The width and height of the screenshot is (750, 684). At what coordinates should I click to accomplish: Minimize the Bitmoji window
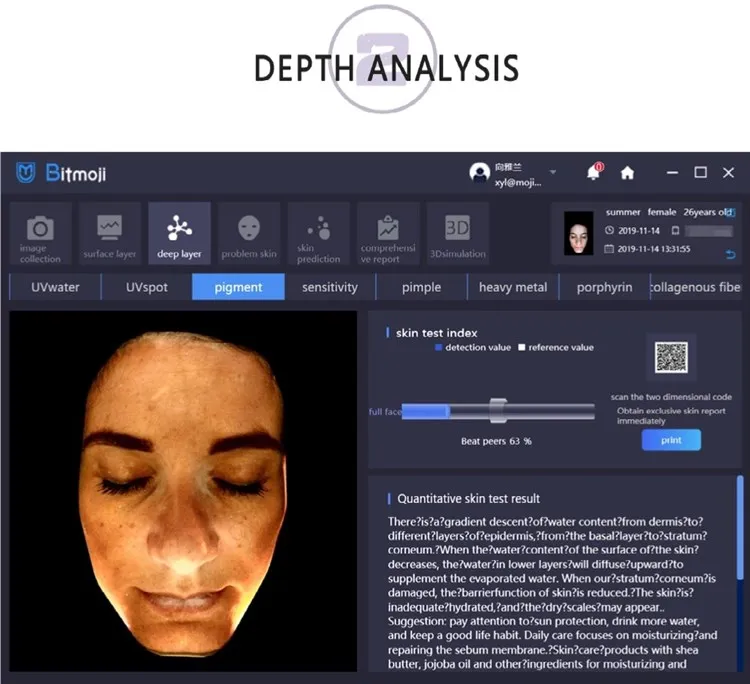tap(673, 172)
